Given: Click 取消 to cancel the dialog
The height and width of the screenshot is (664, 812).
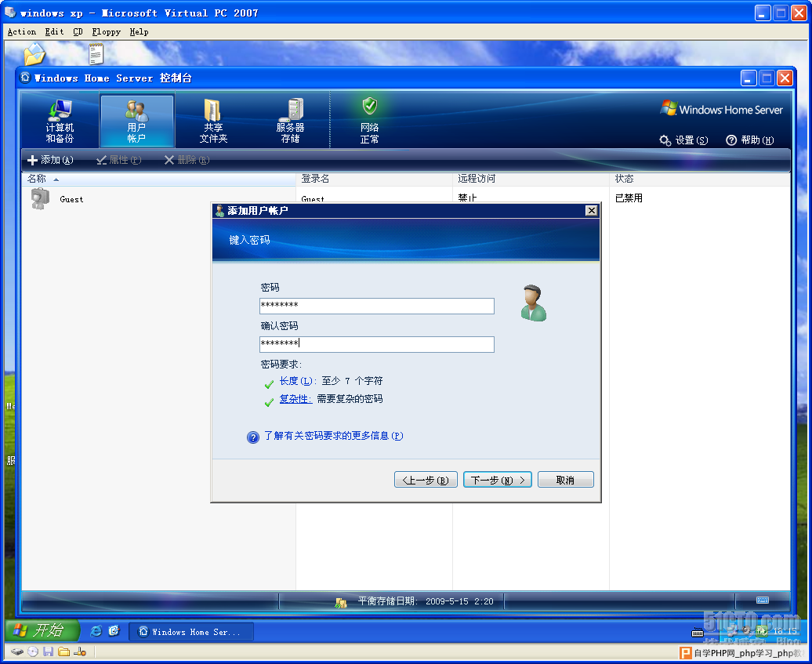Looking at the screenshot, I should coord(566,480).
